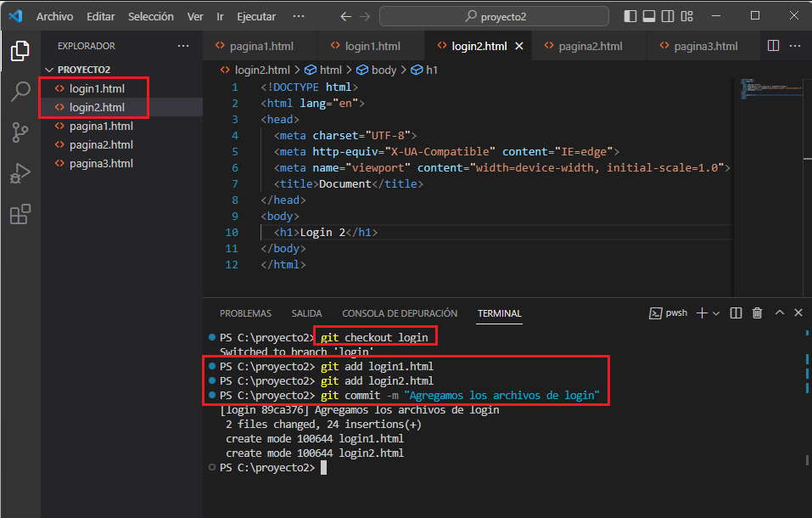Viewport: 812px width, 518px height.
Task: Click the VS Code logo icon
Action: point(15,16)
